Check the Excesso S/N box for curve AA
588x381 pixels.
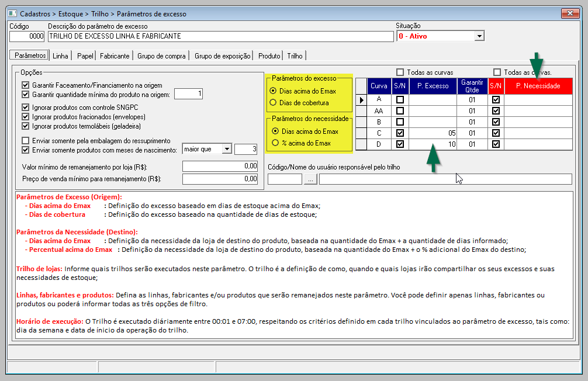[x=400, y=111]
